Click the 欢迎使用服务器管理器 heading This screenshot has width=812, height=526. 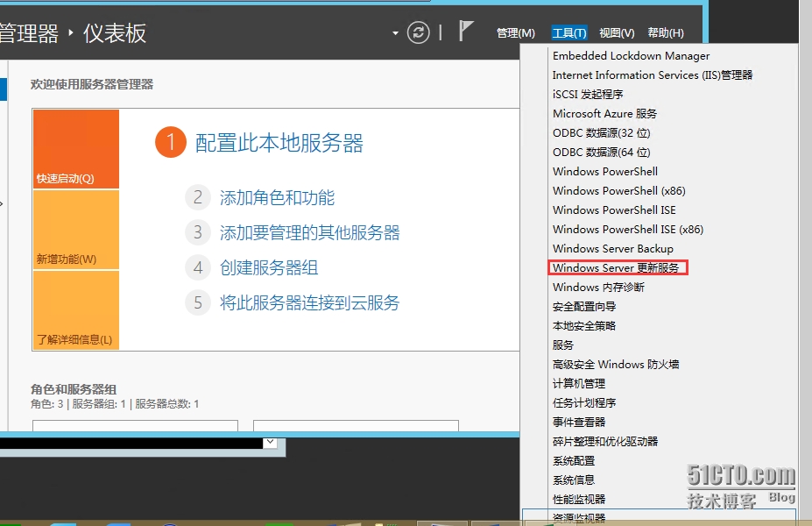[x=92, y=84]
